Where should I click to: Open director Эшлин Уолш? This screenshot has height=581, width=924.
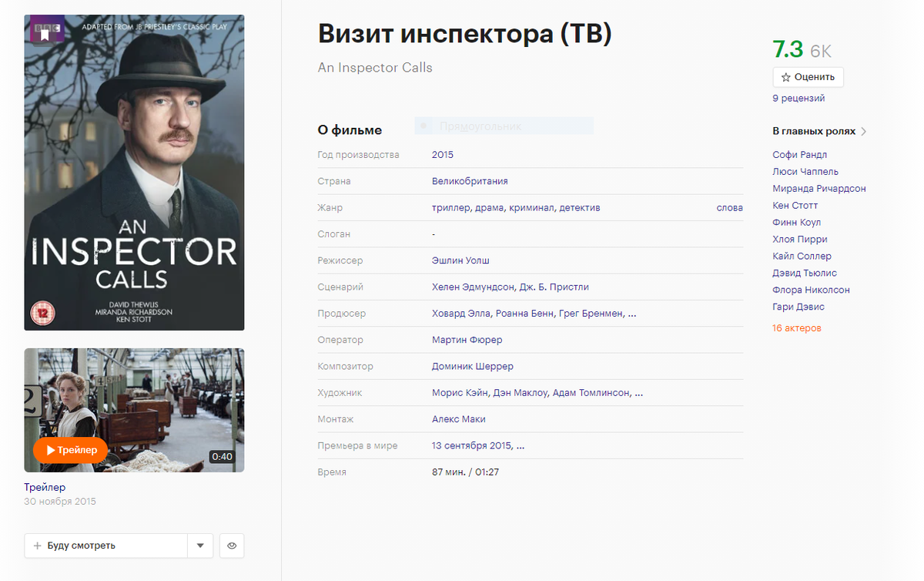point(460,260)
